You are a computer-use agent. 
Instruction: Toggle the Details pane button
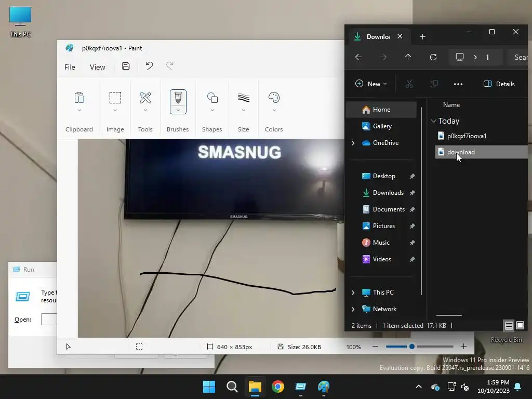[x=499, y=84]
